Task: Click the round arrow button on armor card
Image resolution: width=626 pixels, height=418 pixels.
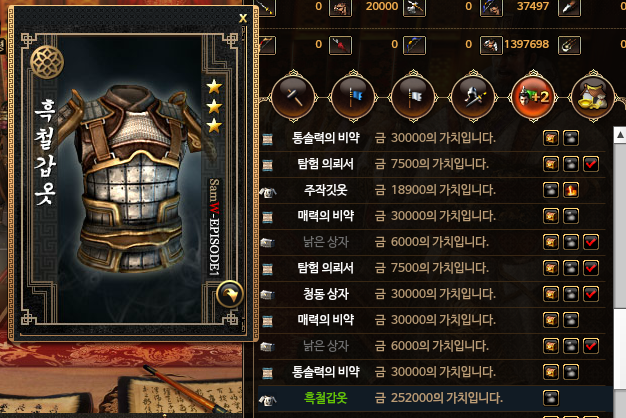Action: point(230,295)
